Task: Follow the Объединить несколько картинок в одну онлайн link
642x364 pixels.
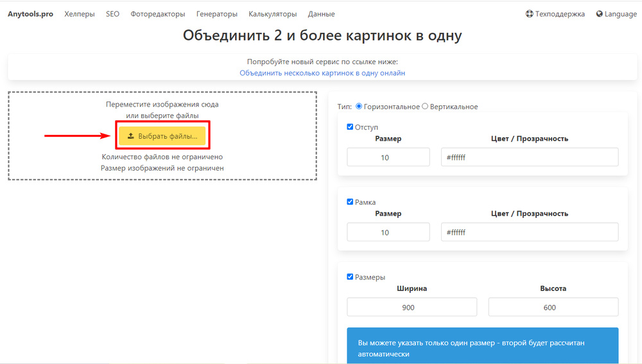Action: point(322,73)
